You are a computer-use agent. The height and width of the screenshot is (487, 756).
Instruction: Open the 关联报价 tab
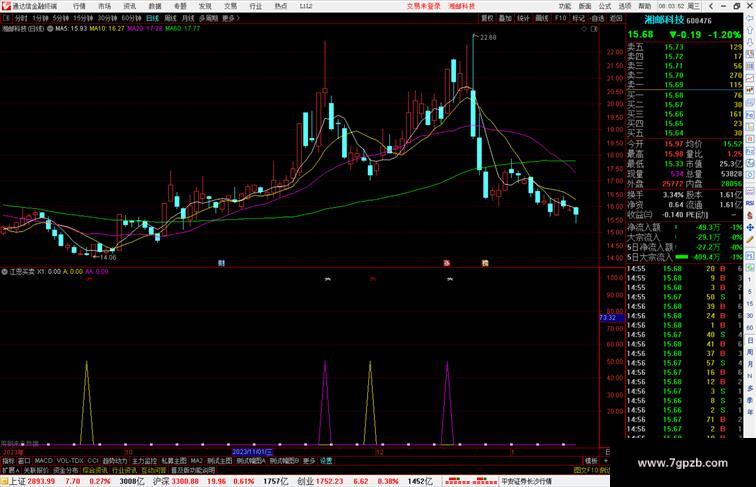pos(37,470)
